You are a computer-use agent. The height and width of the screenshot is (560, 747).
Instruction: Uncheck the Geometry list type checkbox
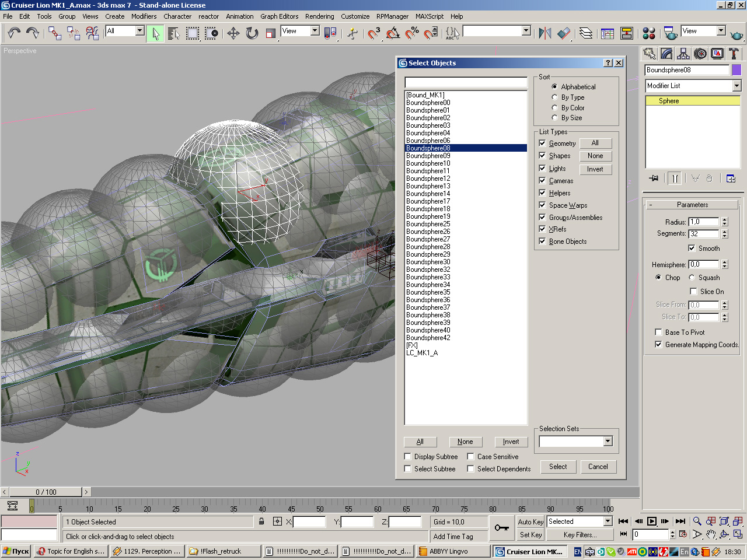pyautogui.click(x=542, y=143)
